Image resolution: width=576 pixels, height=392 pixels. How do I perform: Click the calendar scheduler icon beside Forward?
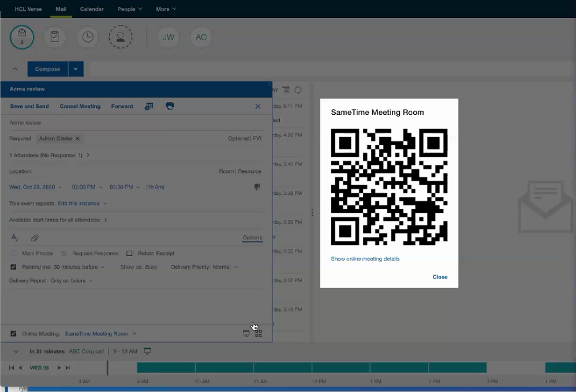149,106
